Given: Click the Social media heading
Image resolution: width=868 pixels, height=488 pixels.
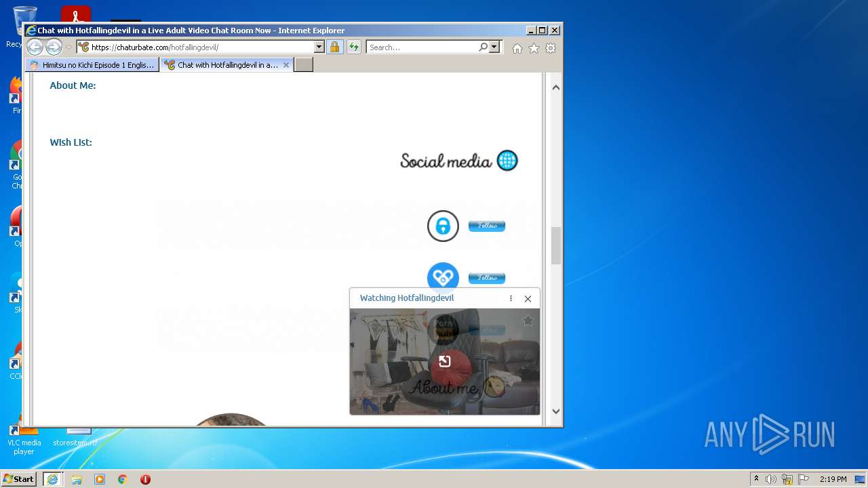Looking at the screenshot, I should (x=446, y=161).
